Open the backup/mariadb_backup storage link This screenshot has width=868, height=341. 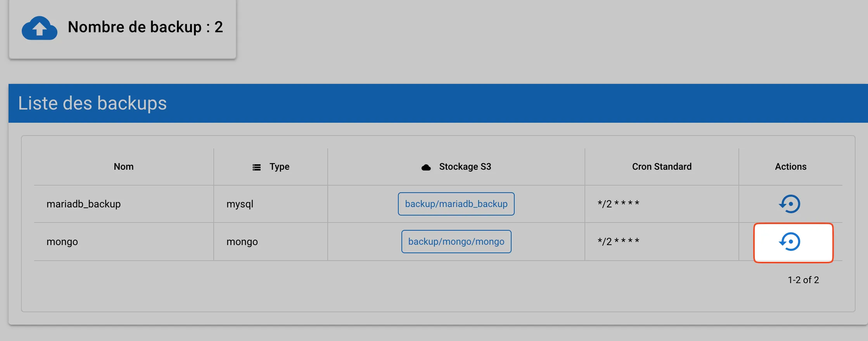click(456, 204)
